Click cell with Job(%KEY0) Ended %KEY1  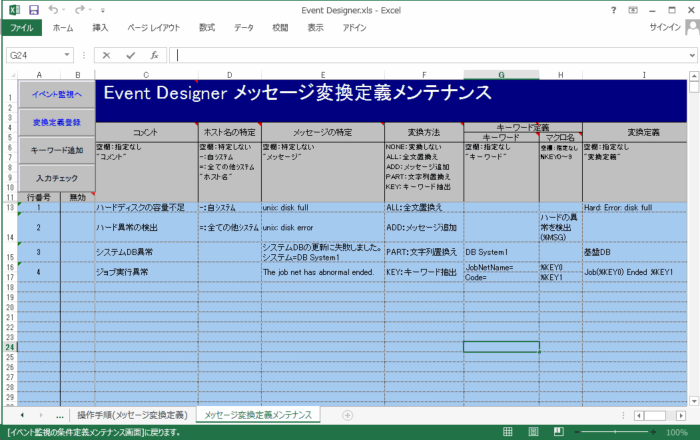click(x=634, y=272)
